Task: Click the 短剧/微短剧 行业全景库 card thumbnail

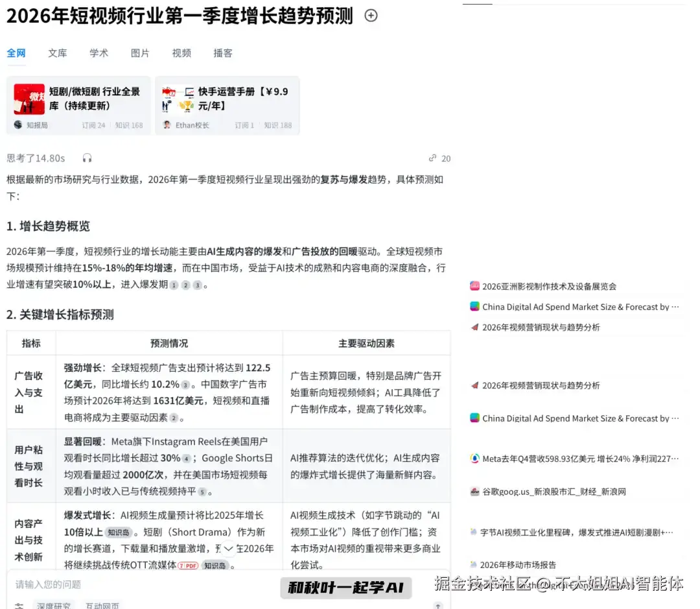Action: point(29,99)
